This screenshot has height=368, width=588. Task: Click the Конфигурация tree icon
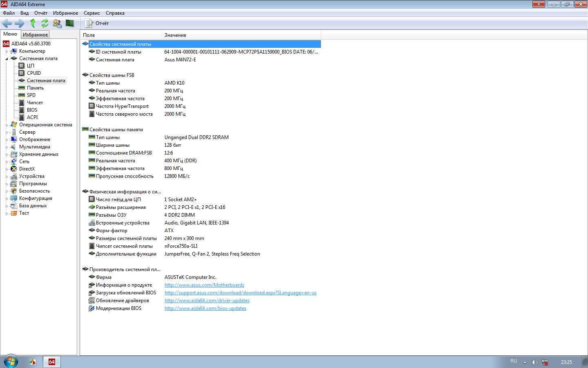14,198
